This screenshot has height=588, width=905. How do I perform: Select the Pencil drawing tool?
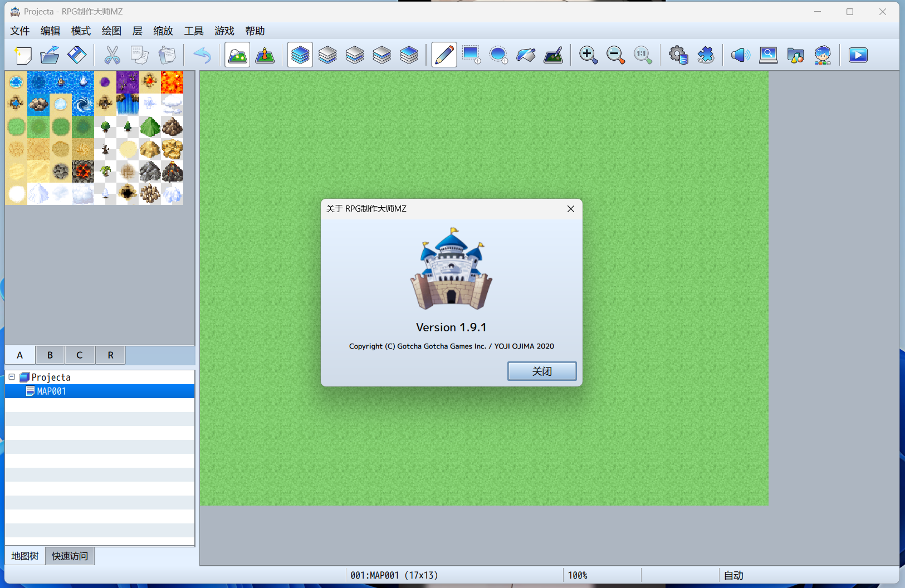[x=444, y=55]
